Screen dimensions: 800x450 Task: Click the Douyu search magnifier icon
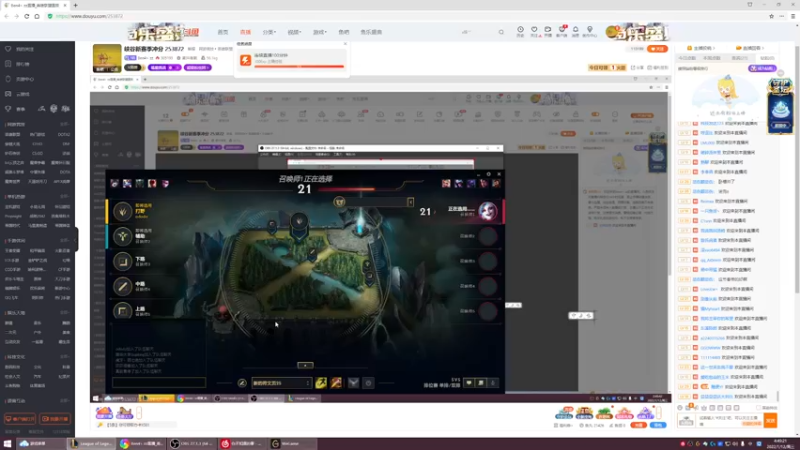point(501,32)
